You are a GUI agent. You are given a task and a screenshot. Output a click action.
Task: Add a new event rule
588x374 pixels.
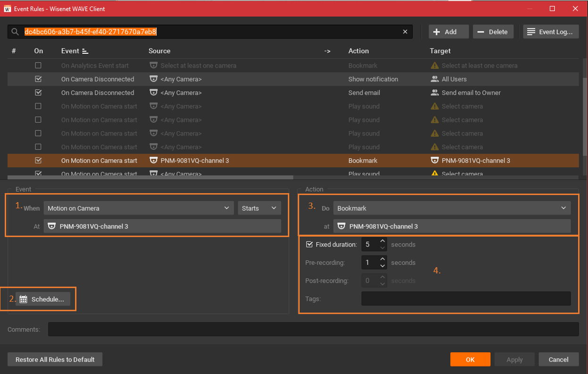tap(449, 32)
